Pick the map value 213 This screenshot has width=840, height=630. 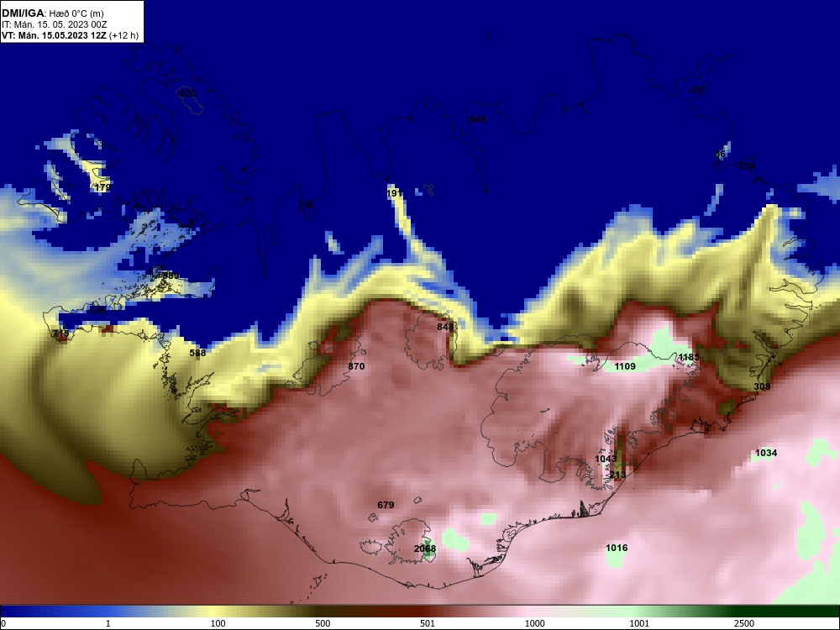pyautogui.click(x=617, y=475)
